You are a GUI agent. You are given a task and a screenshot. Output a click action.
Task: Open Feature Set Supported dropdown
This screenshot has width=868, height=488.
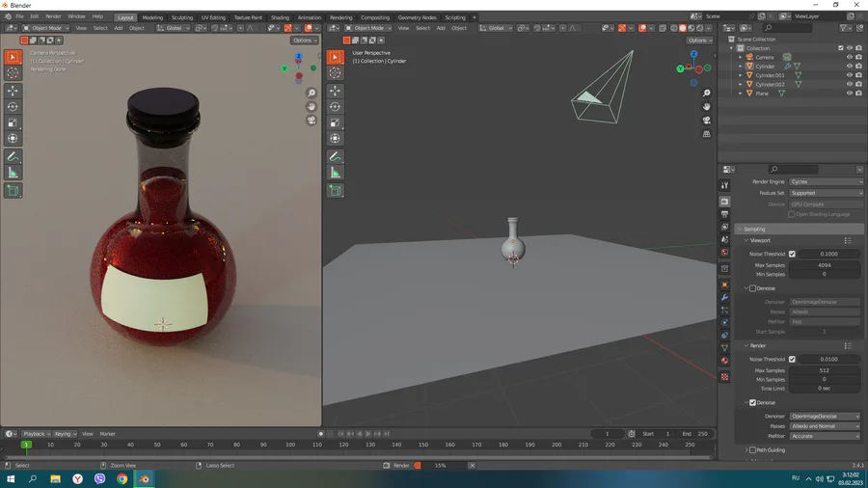[x=826, y=193]
